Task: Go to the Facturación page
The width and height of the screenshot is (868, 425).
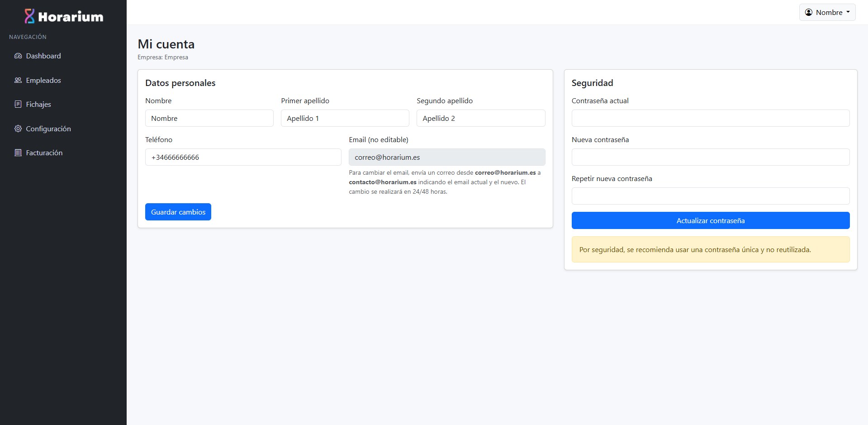Action: coord(44,153)
